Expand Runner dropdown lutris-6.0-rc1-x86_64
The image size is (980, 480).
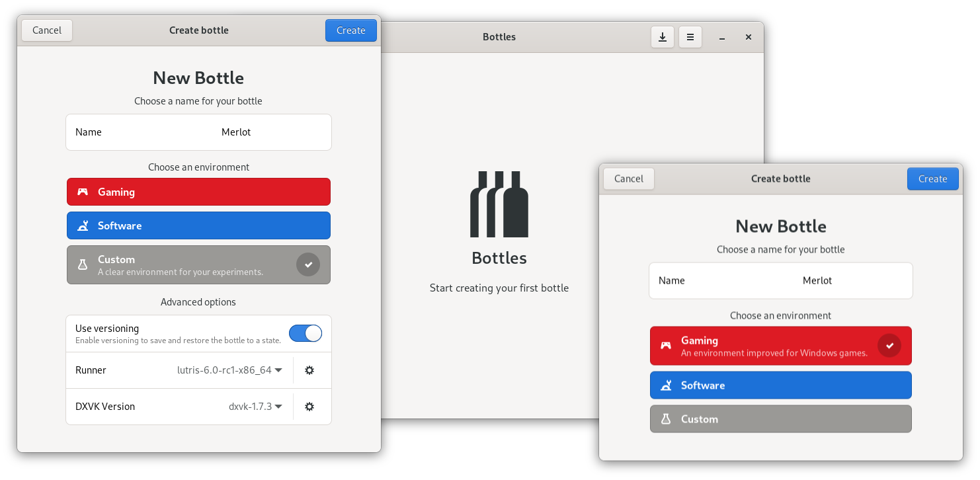click(230, 370)
